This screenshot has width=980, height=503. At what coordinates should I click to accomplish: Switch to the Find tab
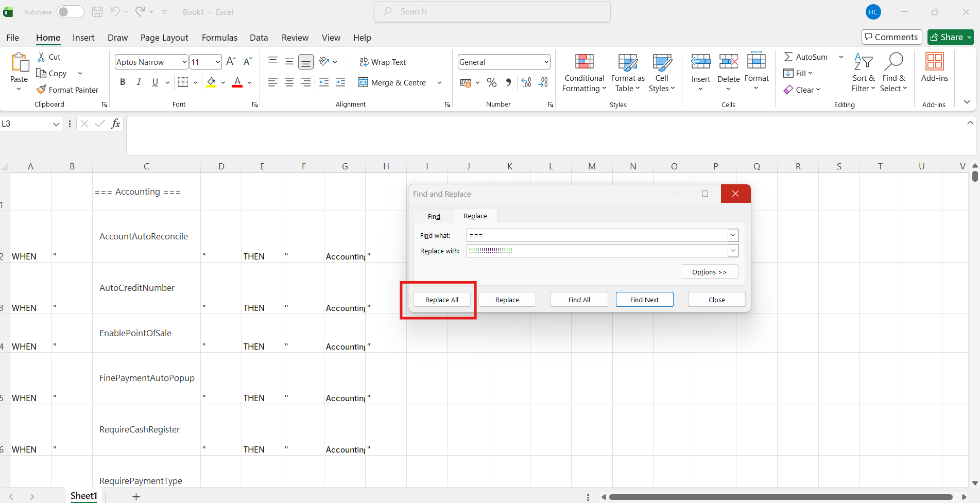click(x=434, y=216)
